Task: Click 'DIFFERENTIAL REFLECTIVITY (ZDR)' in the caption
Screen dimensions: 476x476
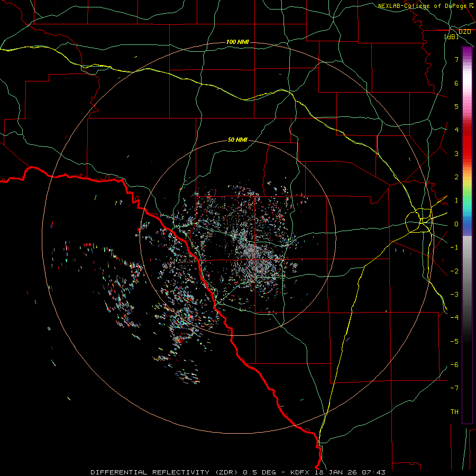Action: pos(165,472)
